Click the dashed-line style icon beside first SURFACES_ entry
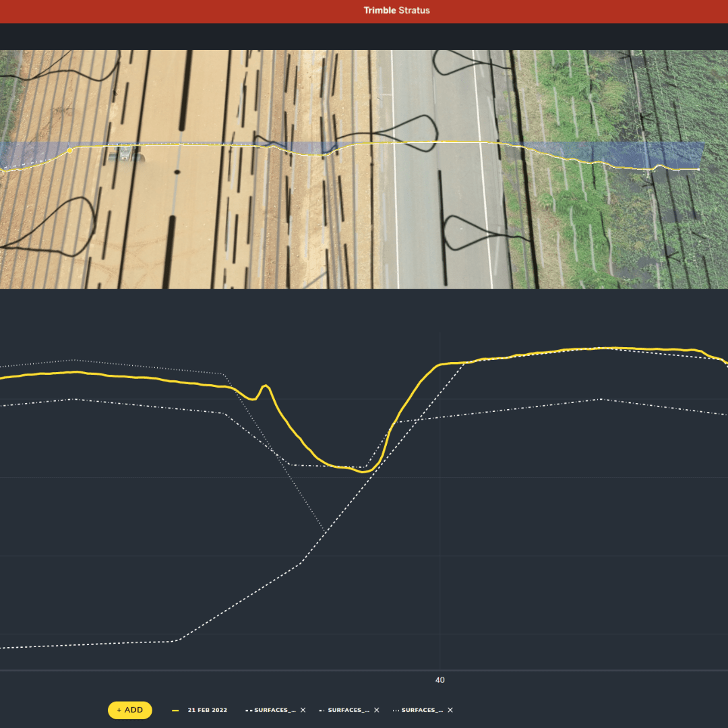This screenshot has height=728, width=728. point(249,710)
